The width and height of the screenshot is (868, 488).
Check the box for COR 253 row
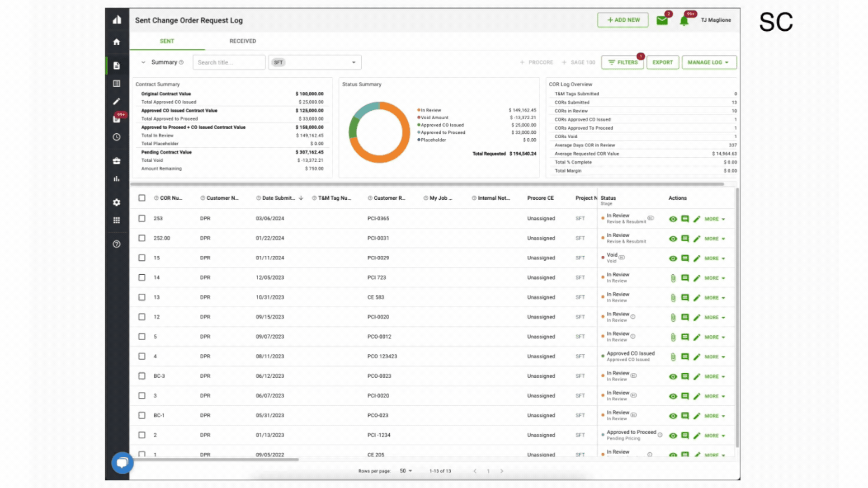142,218
